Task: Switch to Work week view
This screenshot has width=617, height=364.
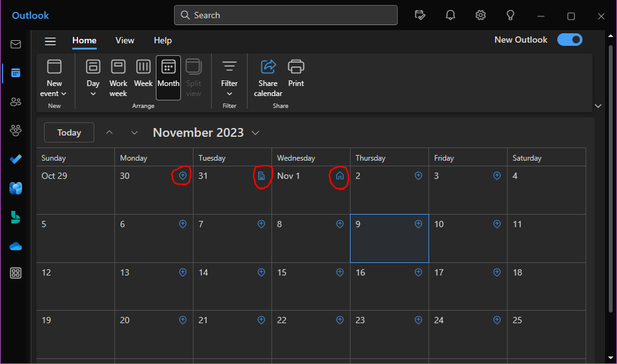Action: 118,78
